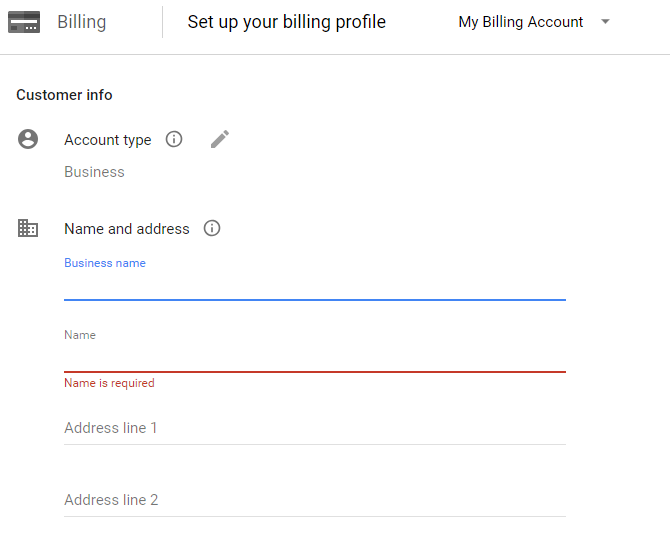The height and width of the screenshot is (535, 670).
Task: Click the 'Name is required' error message
Action: [109, 383]
